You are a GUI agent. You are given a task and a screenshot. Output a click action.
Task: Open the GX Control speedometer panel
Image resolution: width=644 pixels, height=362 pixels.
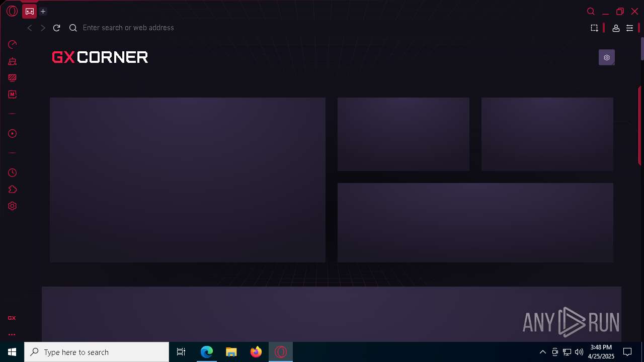[13, 45]
